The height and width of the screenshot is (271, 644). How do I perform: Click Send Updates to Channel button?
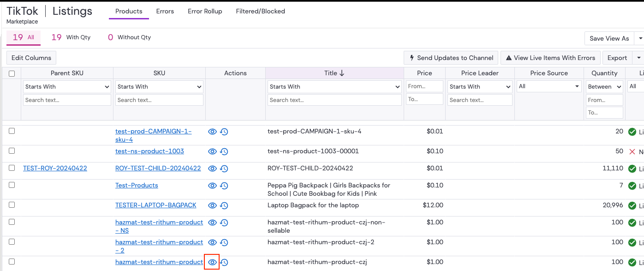click(x=451, y=58)
